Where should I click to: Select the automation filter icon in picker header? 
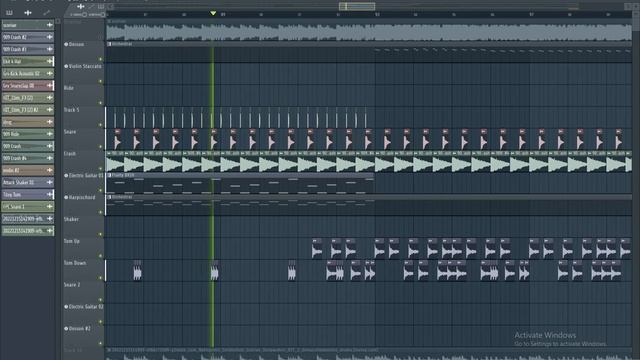(47, 13)
